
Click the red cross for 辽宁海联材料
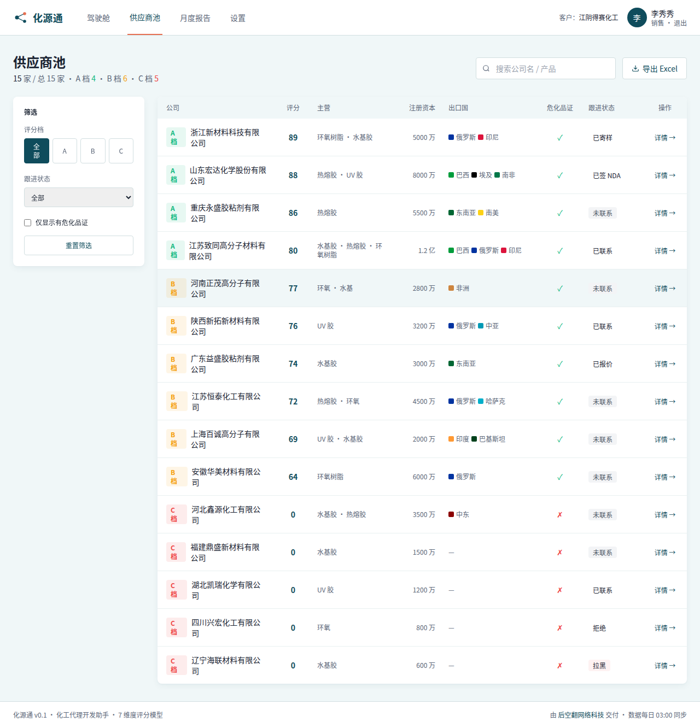(560, 666)
